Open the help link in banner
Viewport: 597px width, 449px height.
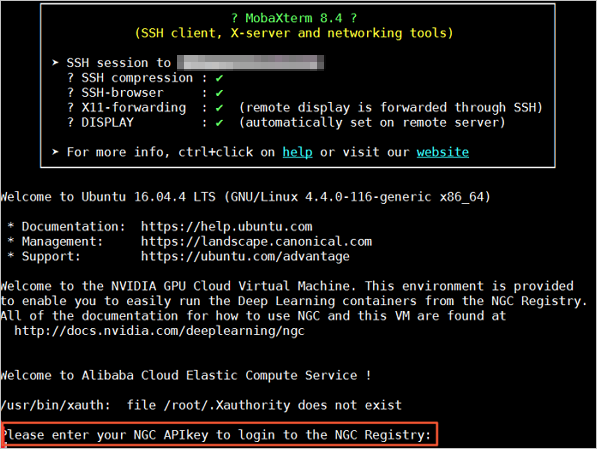pyautogui.click(x=297, y=152)
